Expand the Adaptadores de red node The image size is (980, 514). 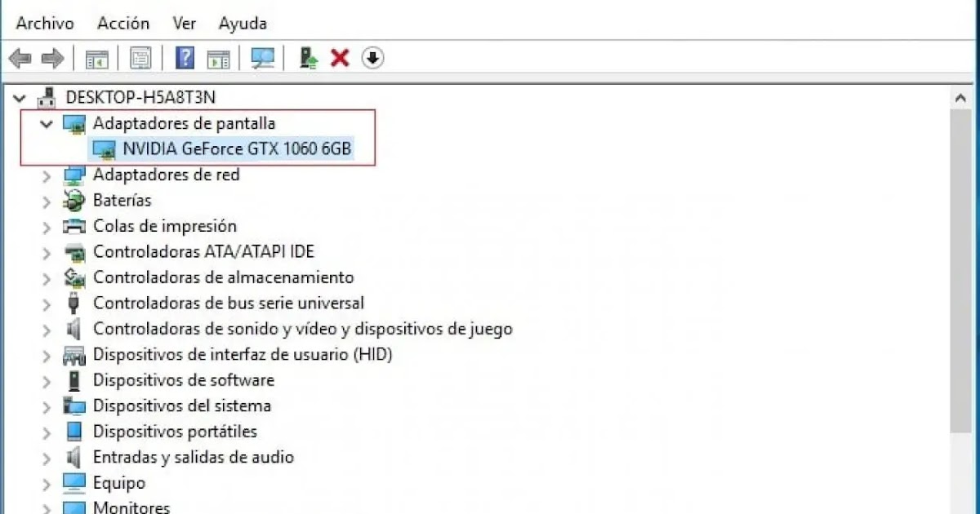[x=47, y=175]
